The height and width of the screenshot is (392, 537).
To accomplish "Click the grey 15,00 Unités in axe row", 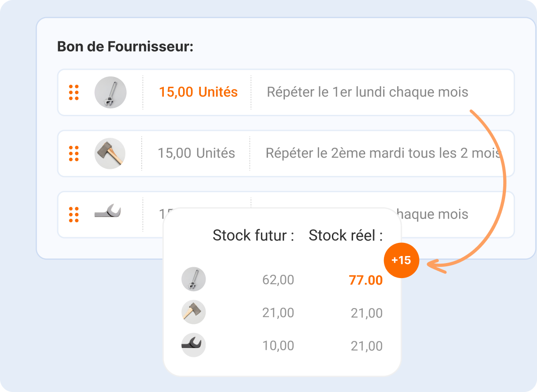I will (196, 153).
